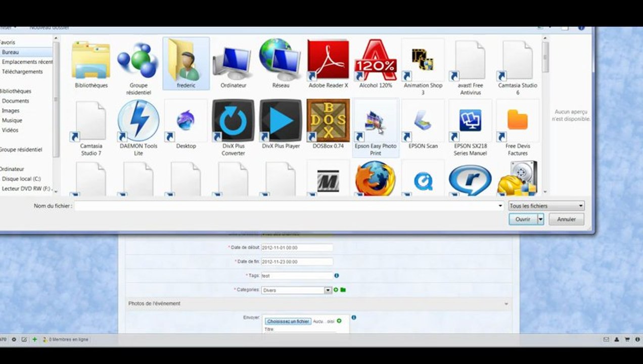Click the green add-category plus icon
The width and height of the screenshot is (643, 364).
336,290
